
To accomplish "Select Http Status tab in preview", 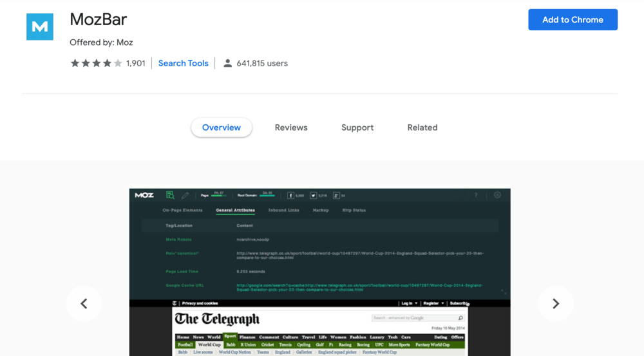I will [x=354, y=211].
